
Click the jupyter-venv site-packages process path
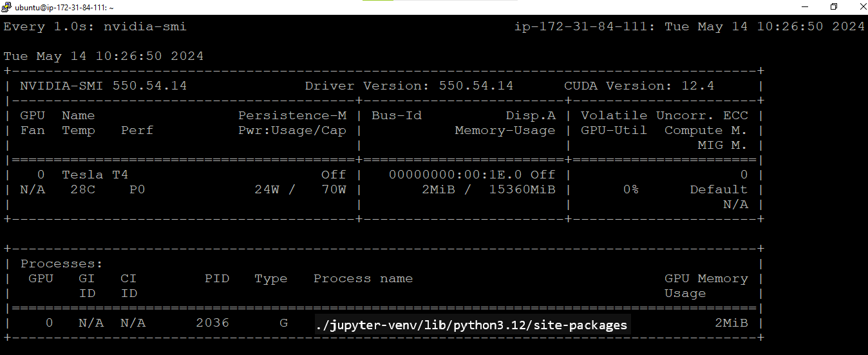471,325
